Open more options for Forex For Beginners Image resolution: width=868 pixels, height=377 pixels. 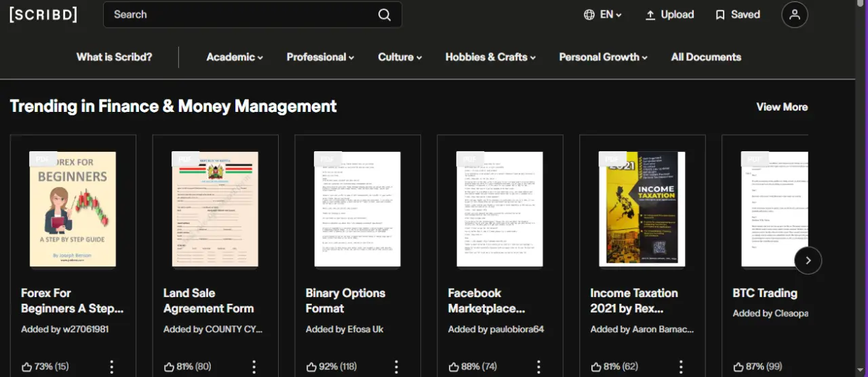[x=112, y=367]
